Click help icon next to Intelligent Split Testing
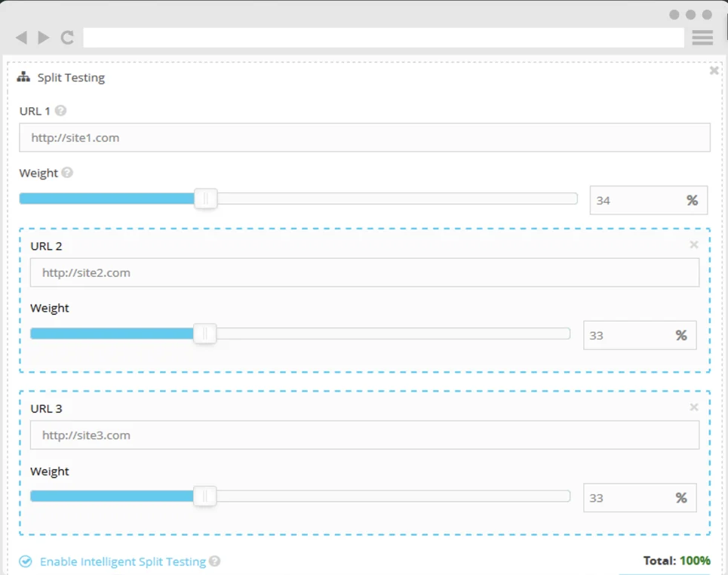The height and width of the screenshot is (575, 728). pos(215,561)
